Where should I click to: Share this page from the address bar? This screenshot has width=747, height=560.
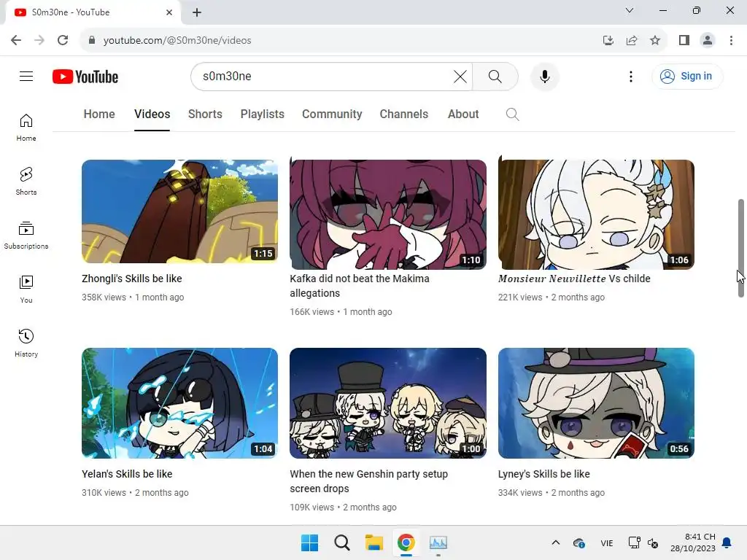tap(632, 40)
